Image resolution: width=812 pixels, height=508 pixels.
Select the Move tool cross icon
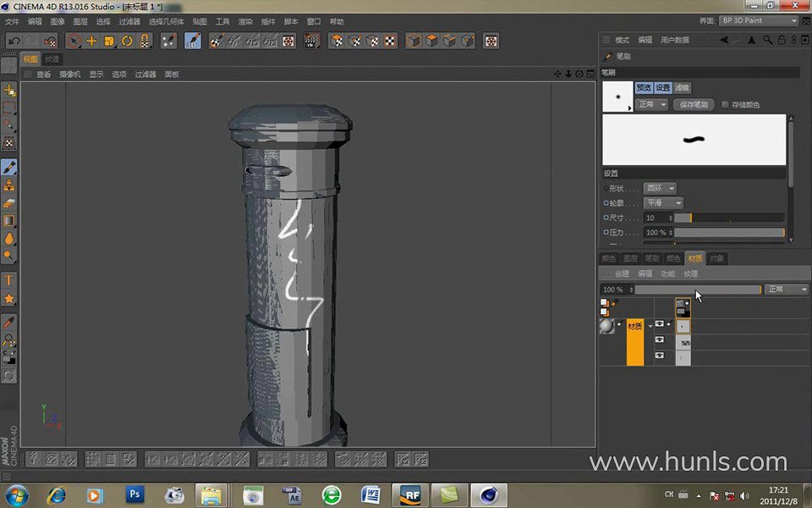[x=91, y=41]
